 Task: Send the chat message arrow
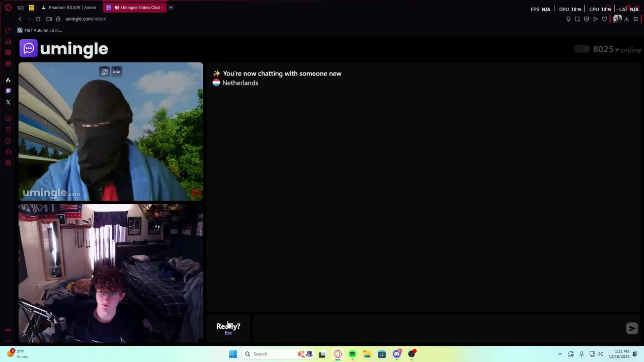pyautogui.click(x=632, y=328)
